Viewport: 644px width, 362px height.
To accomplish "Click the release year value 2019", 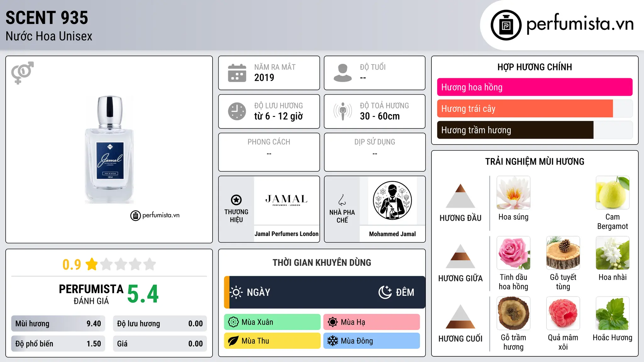I will pos(264,78).
